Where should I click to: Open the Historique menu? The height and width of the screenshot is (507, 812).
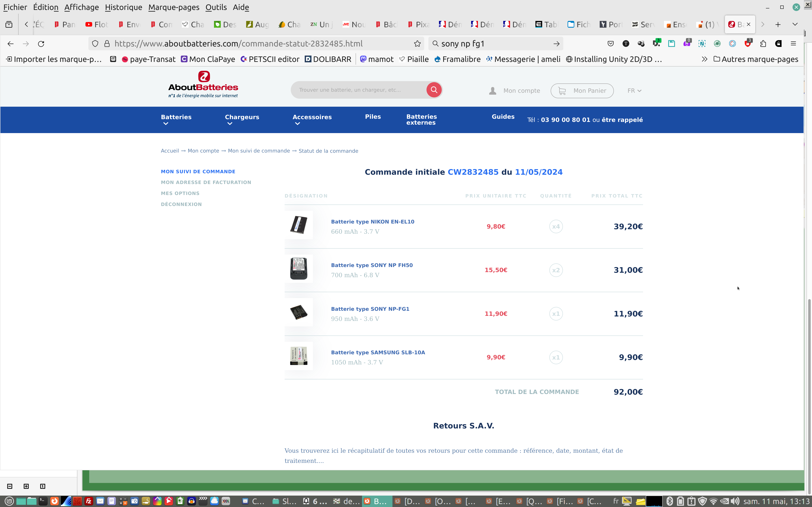click(x=123, y=7)
